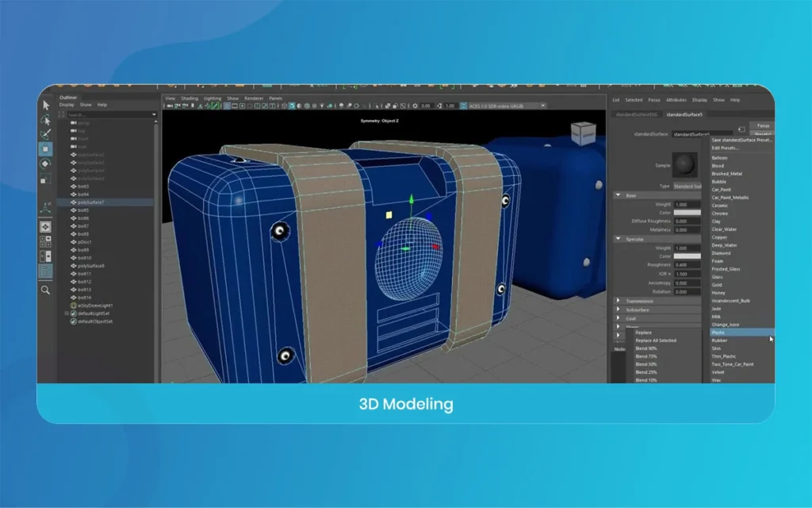812x508 pixels.
Task: Open viewport Panels menu
Action: coord(275,98)
